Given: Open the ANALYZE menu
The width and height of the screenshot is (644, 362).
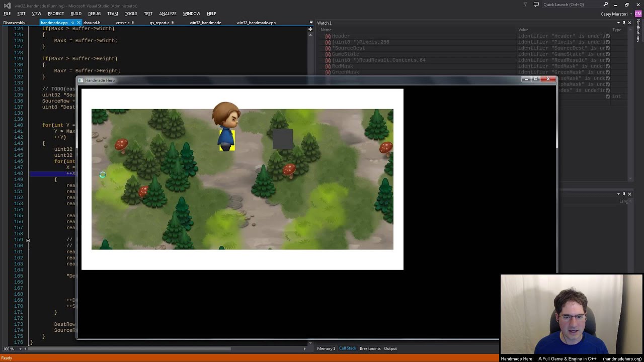Looking at the screenshot, I should [x=168, y=14].
